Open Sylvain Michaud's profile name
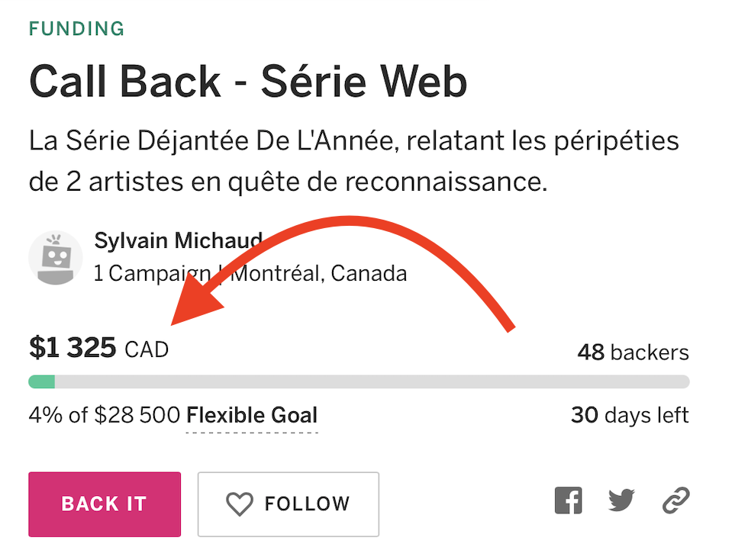The height and width of the screenshot is (560, 748). pos(179,240)
